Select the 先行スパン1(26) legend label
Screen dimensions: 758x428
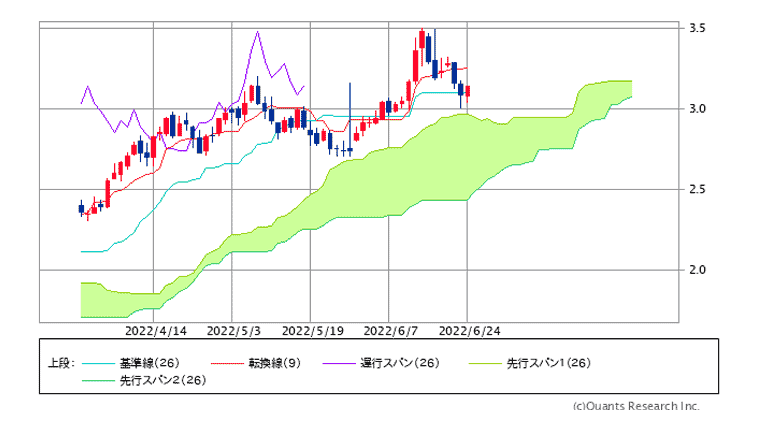(548, 363)
